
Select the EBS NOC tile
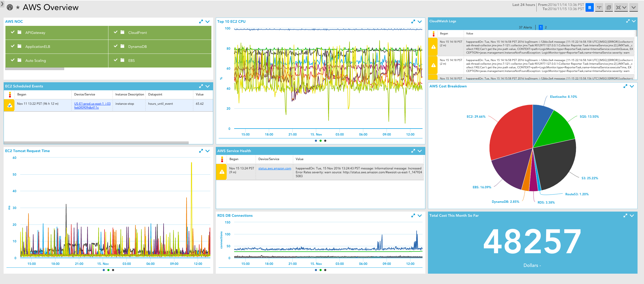[x=160, y=61]
